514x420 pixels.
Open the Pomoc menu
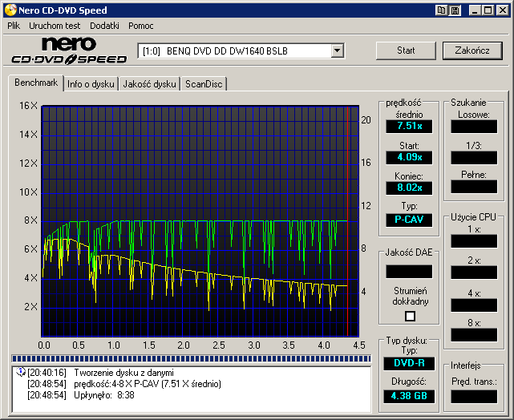[x=140, y=26]
